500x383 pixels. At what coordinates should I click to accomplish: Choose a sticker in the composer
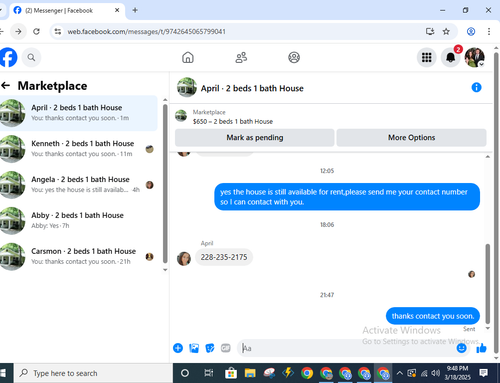point(210,348)
